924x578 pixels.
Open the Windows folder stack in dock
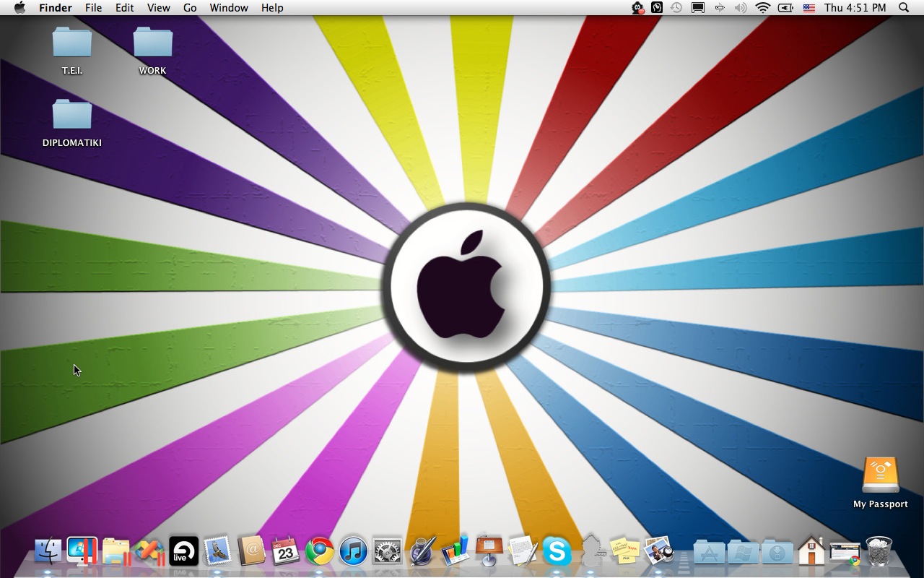point(743,553)
